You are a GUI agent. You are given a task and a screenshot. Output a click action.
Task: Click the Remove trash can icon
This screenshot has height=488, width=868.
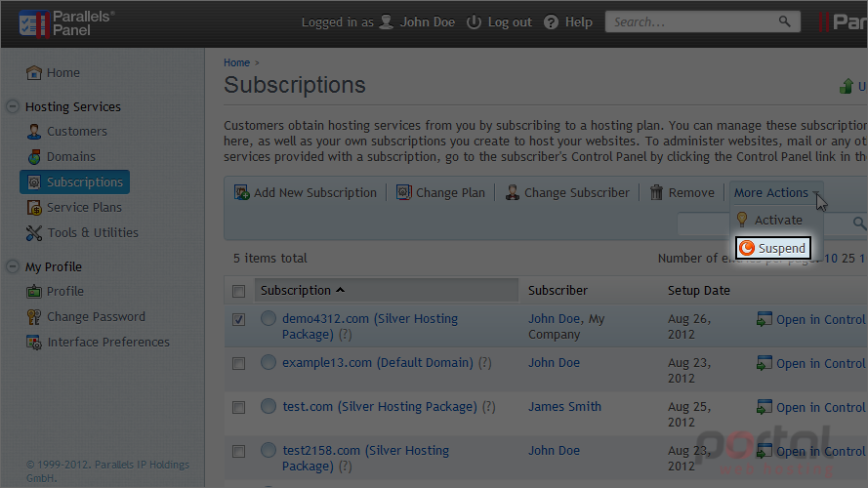pyautogui.click(x=656, y=192)
